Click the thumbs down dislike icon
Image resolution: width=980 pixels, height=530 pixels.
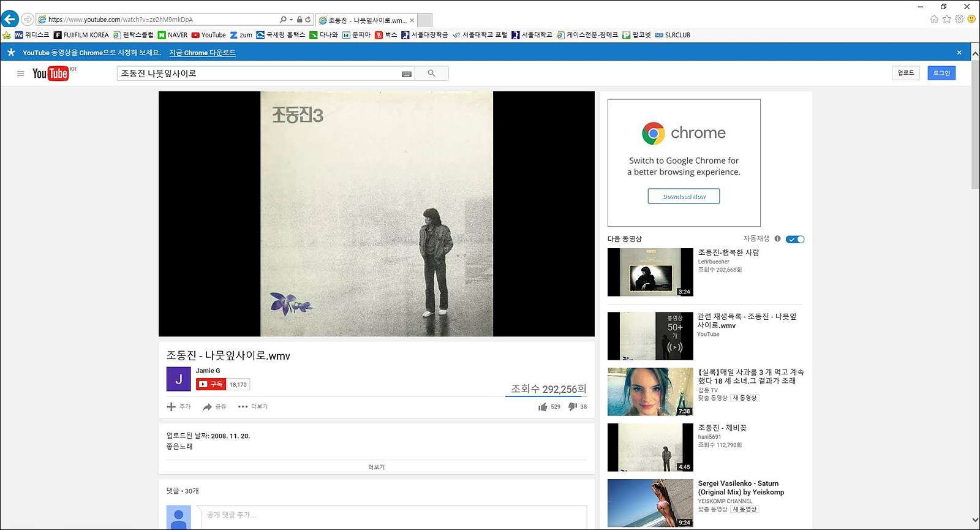[x=573, y=406]
